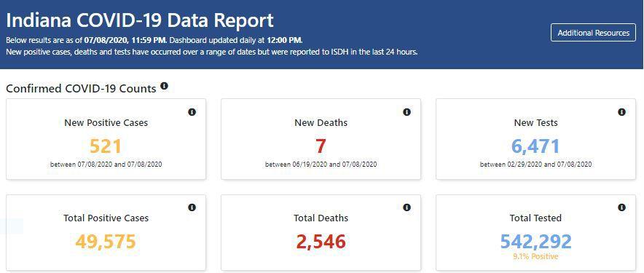Screen dimensions: 644x273
Task: Click the 521 new positive cases number
Action: (106, 146)
